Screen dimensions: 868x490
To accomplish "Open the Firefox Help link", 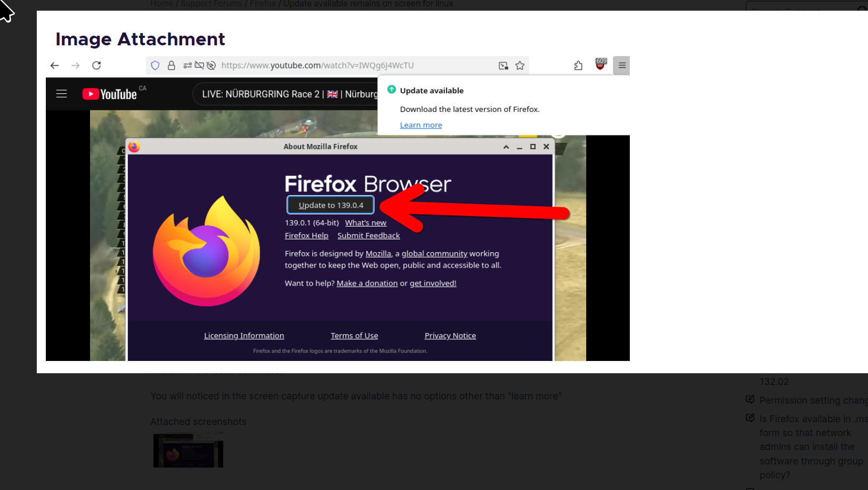I will [306, 236].
